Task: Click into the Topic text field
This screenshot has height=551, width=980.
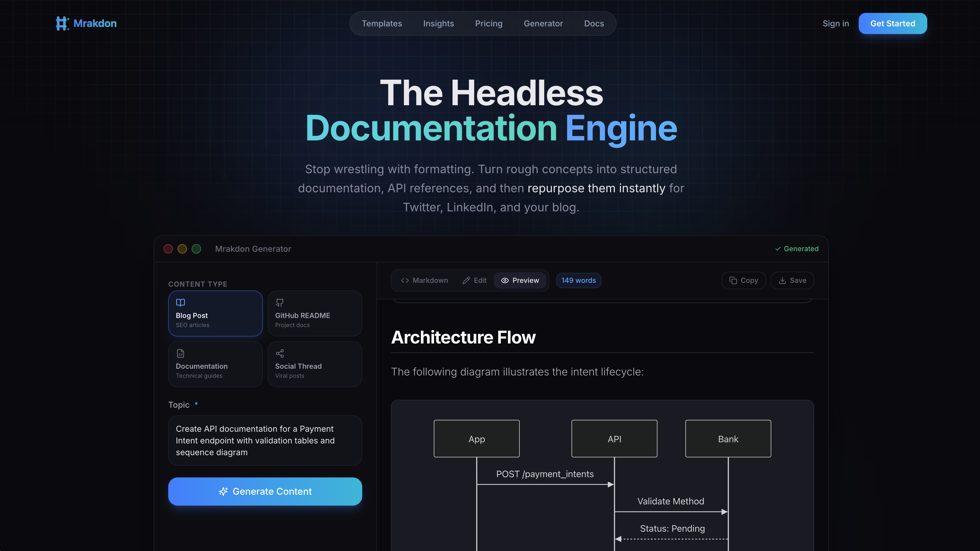Action: 265,440
